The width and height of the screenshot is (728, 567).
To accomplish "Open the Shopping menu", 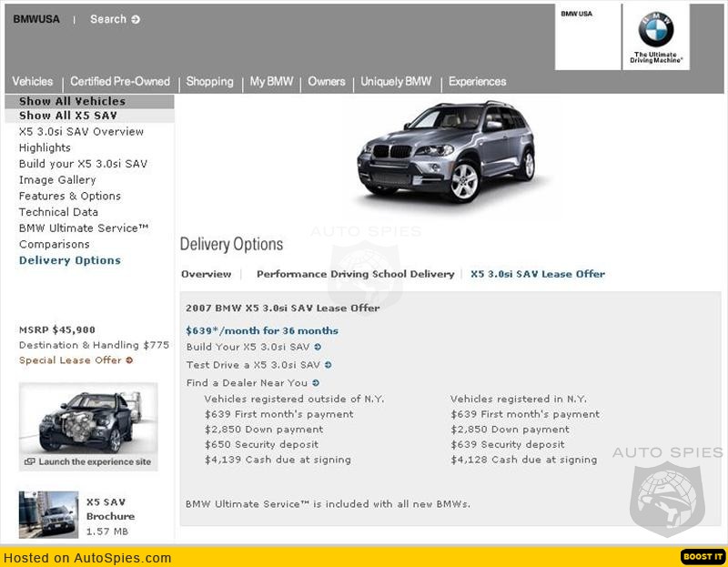I will (210, 82).
